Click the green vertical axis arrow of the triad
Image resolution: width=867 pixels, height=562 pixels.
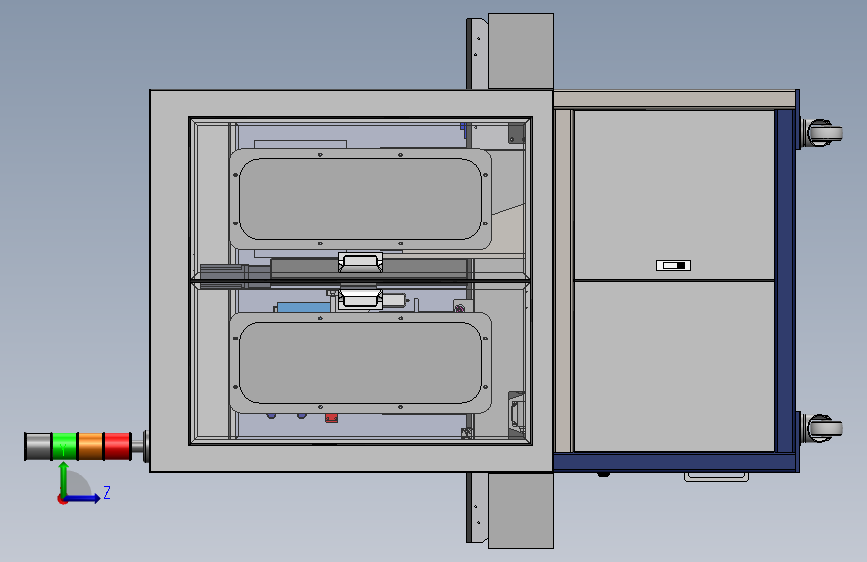click(64, 480)
